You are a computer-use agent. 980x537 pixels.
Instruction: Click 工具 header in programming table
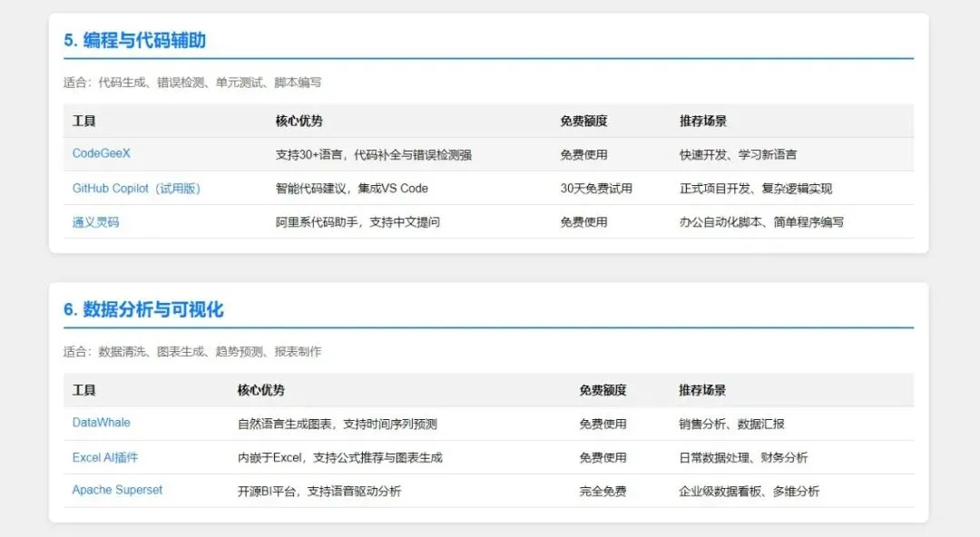click(83, 121)
